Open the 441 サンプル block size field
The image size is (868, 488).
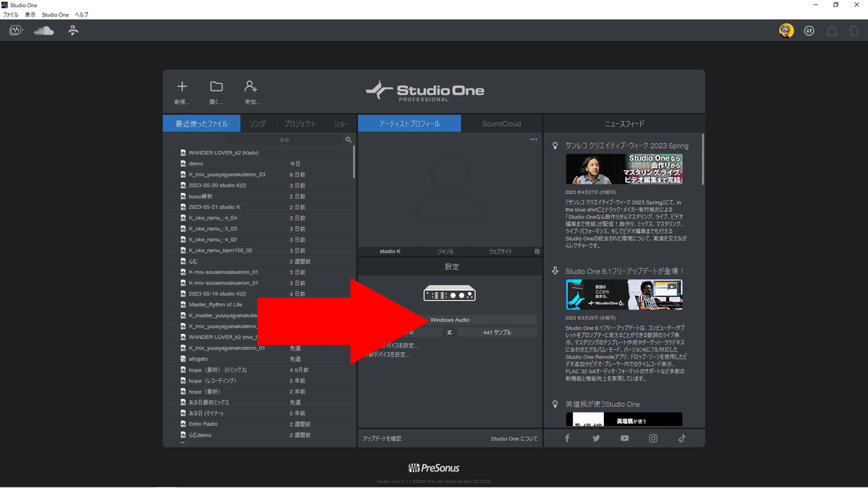tap(497, 333)
